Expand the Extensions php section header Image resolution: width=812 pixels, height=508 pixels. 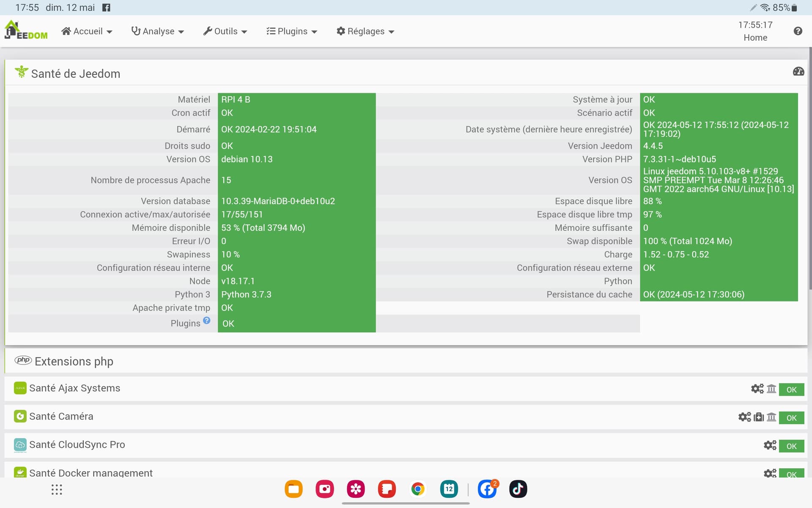[x=74, y=362]
